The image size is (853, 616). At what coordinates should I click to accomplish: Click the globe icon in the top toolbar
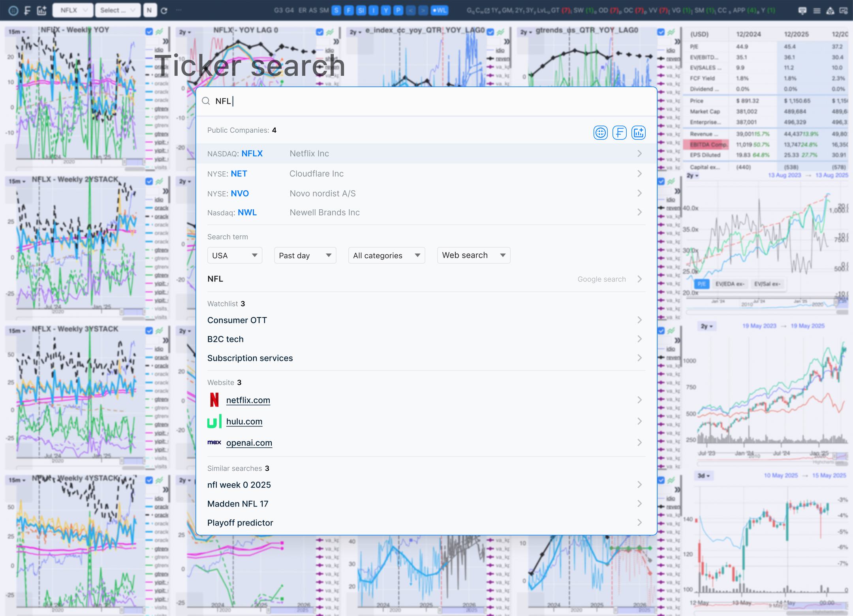click(x=13, y=11)
